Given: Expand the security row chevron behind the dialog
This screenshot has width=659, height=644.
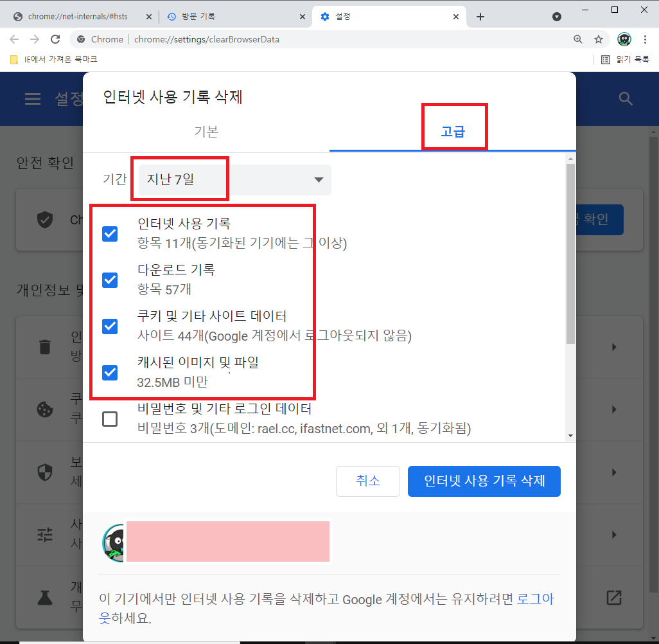Looking at the screenshot, I should pyautogui.click(x=614, y=472).
